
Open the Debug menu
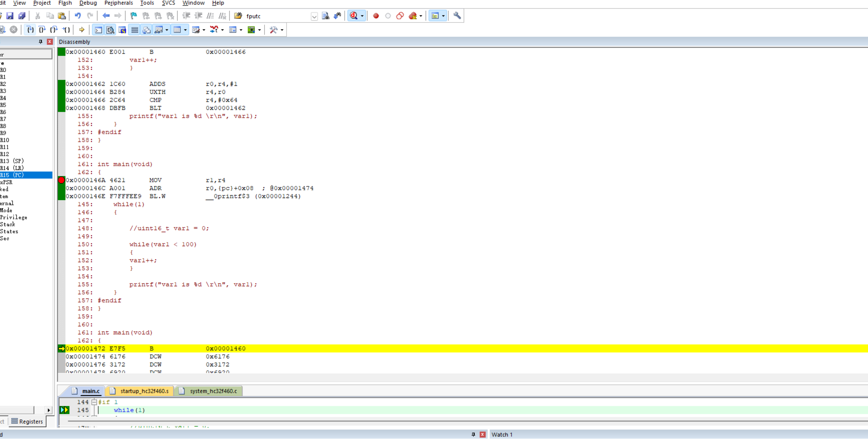click(88, 3)
